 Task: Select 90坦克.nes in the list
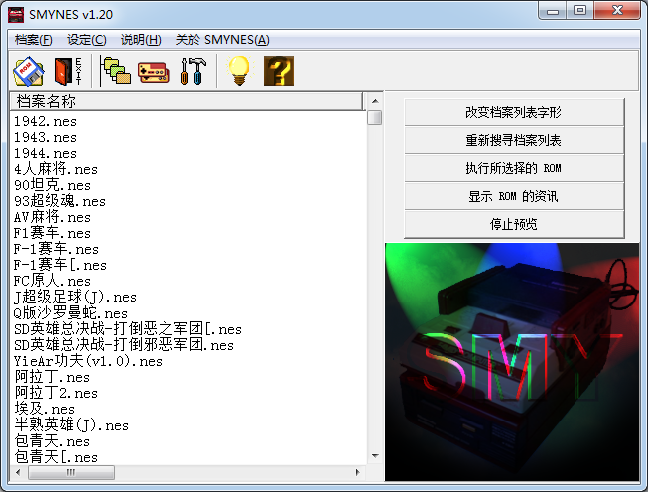click(x=52, y=185)
